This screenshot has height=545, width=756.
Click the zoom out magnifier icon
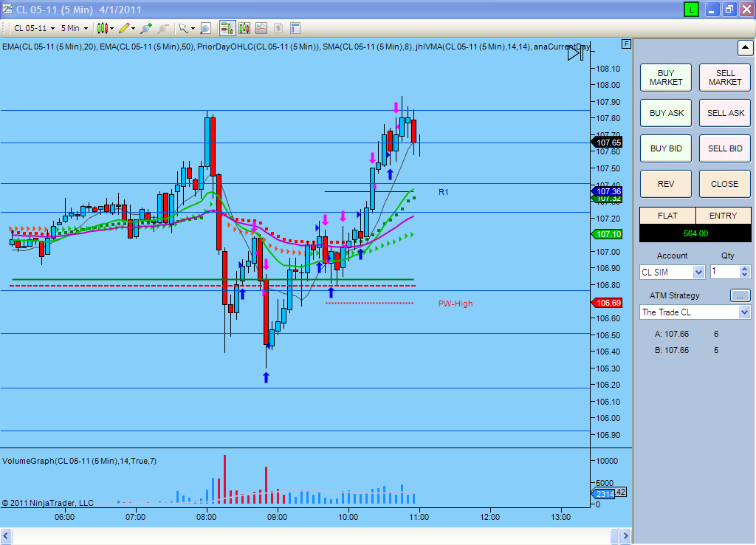163,29
